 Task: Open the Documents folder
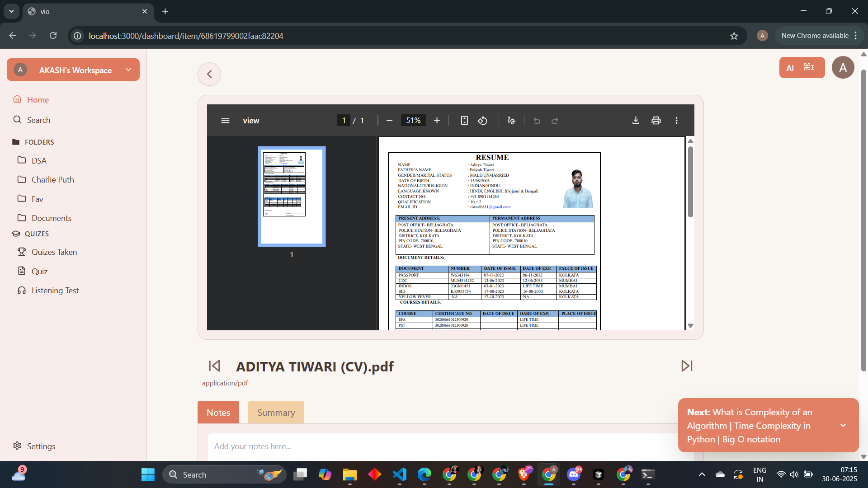[51, 218]
